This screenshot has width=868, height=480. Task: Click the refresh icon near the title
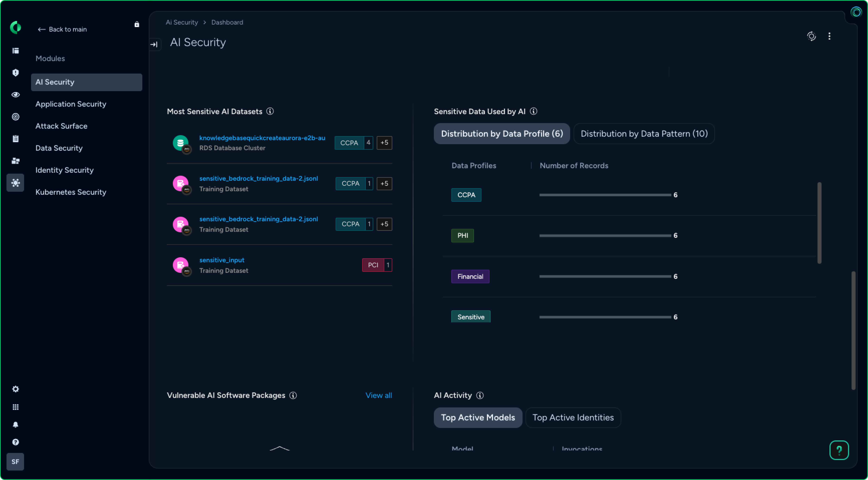[x=811, y=36]
